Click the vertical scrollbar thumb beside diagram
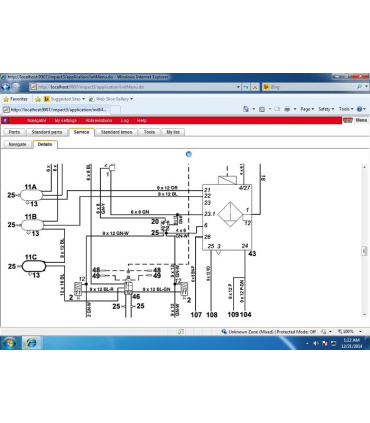This screenshot has height=423, width=370. [x=364, y=251]
